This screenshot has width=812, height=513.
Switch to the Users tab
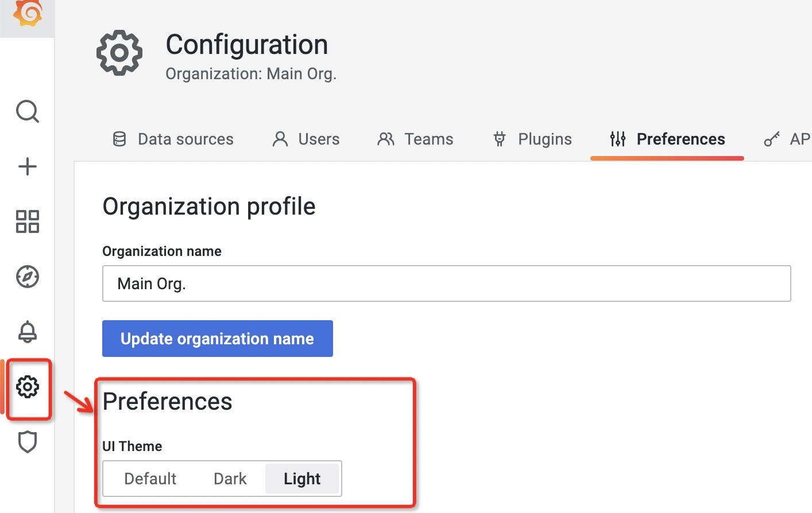click(306, 139)
